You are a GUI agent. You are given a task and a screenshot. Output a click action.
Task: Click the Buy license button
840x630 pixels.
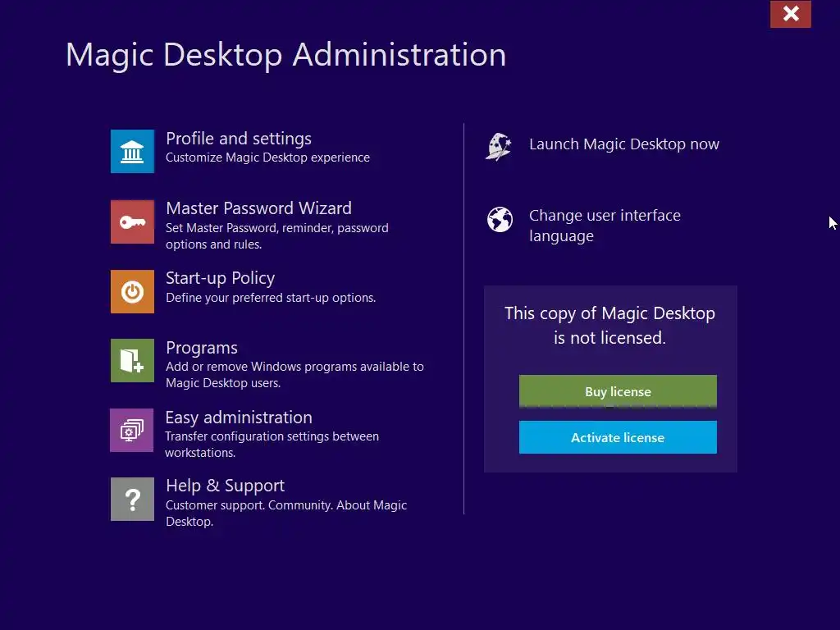tap(618, 391)
